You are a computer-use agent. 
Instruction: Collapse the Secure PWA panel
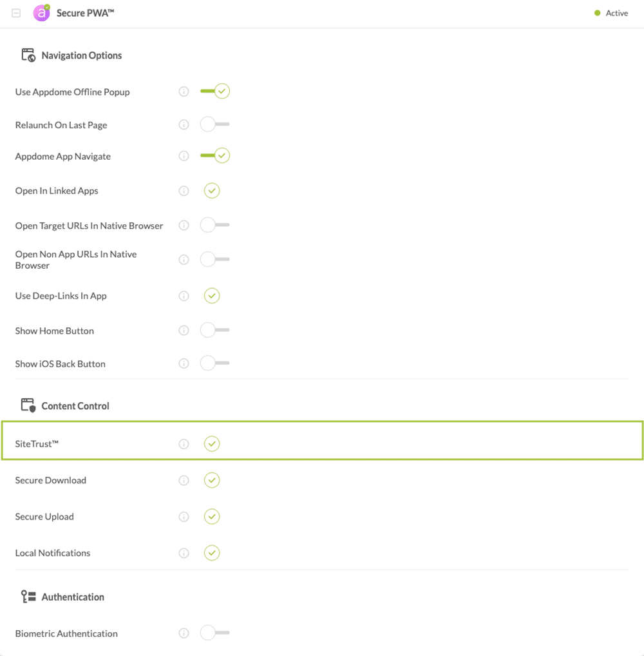tap(16, 13)
